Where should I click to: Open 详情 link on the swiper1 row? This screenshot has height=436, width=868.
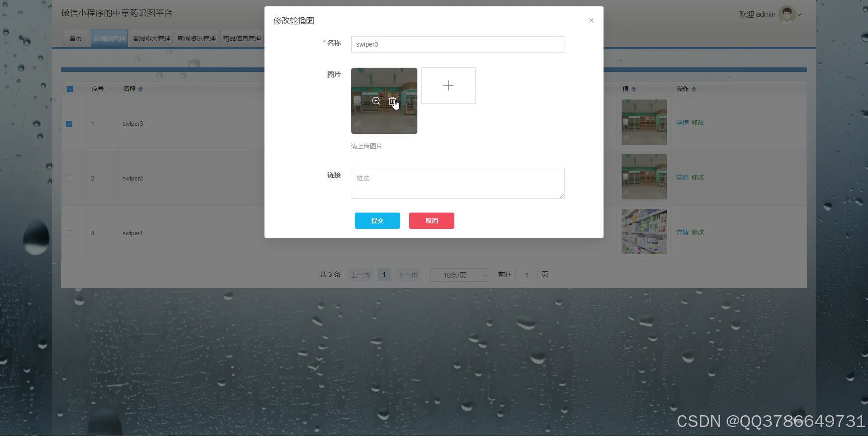point(682,232)
